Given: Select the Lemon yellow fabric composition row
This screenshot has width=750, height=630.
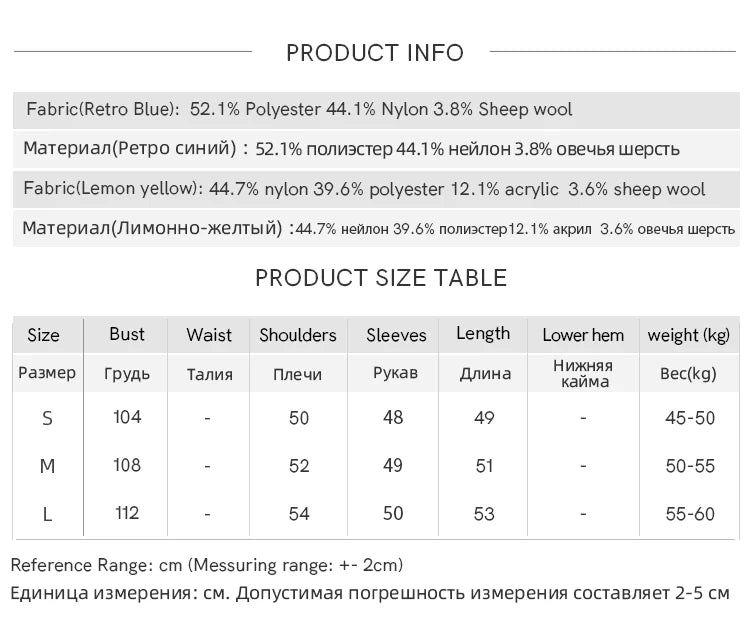Looking at the screenshot, I should (x=366, y=189).
